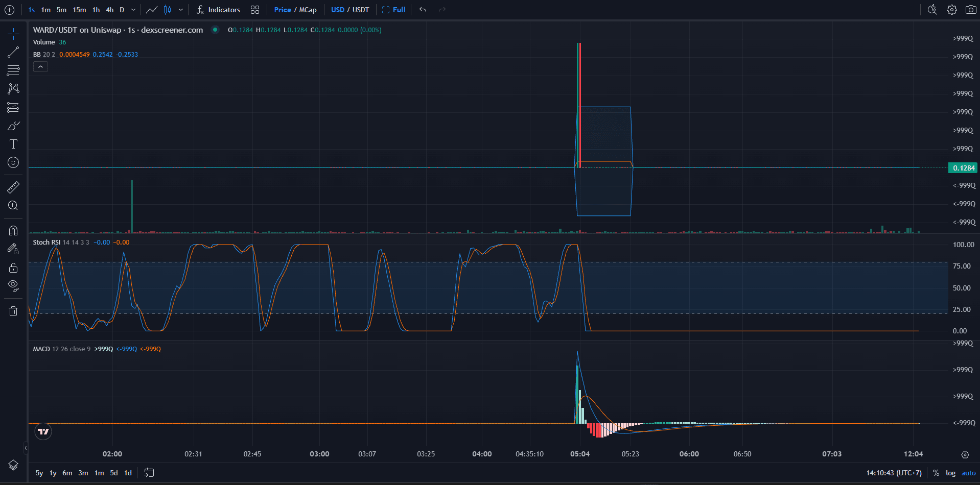Select the zoom-in tool
Image resolution: width=980 pixels, height=485 pixels.
13,206
